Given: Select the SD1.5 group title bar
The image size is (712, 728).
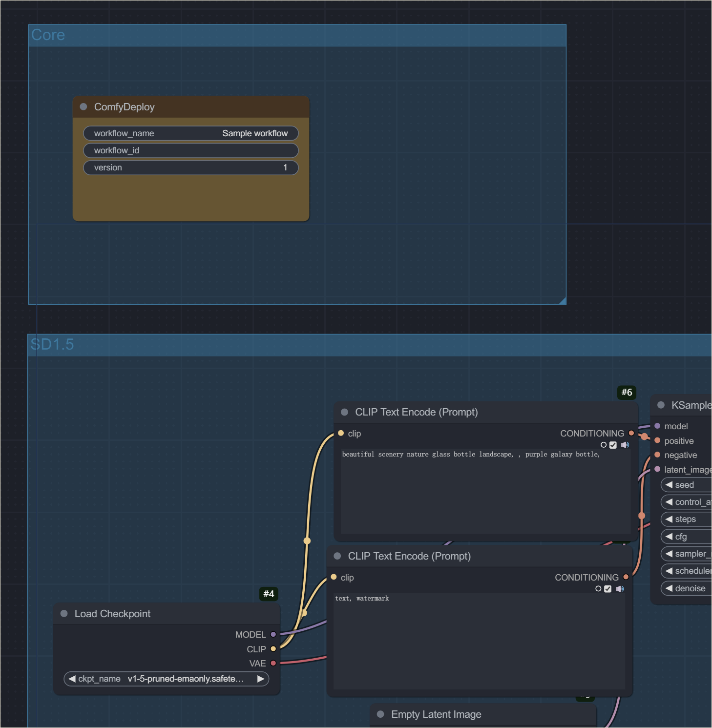Looking at the screenshot, I should (370, 345).
